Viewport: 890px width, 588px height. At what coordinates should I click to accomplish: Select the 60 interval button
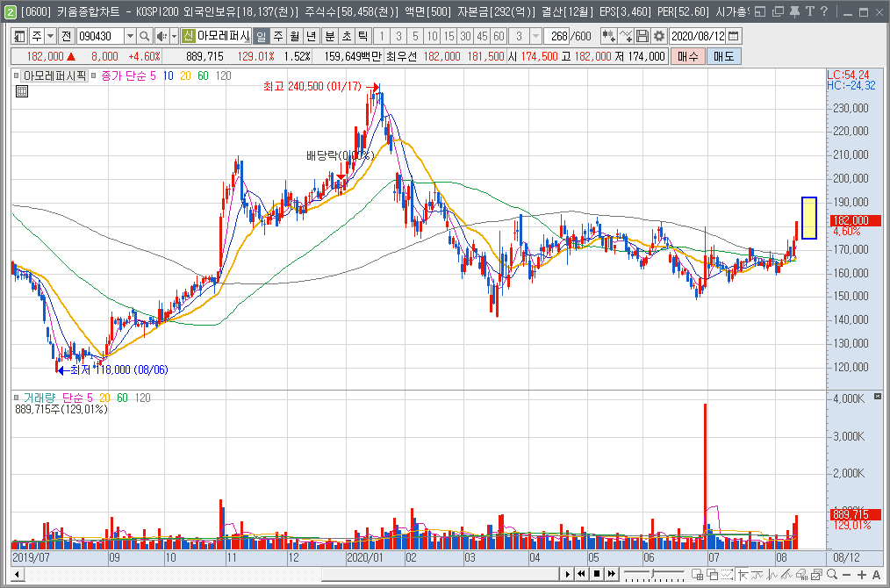499,36
